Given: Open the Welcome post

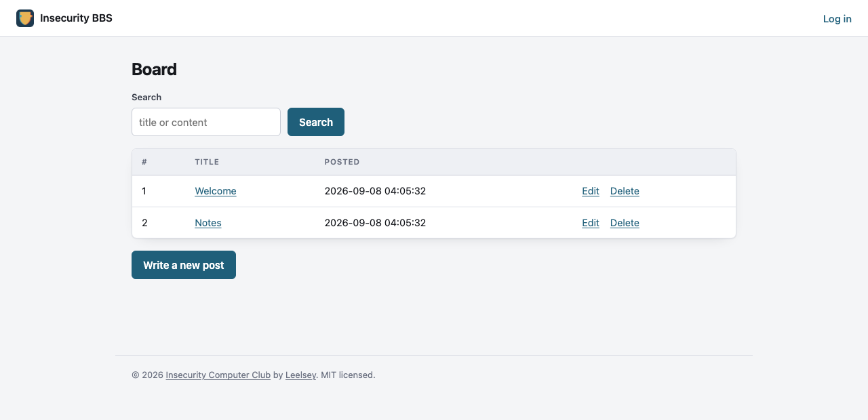Looking at the screenshot, I should [x=216, y=191].
